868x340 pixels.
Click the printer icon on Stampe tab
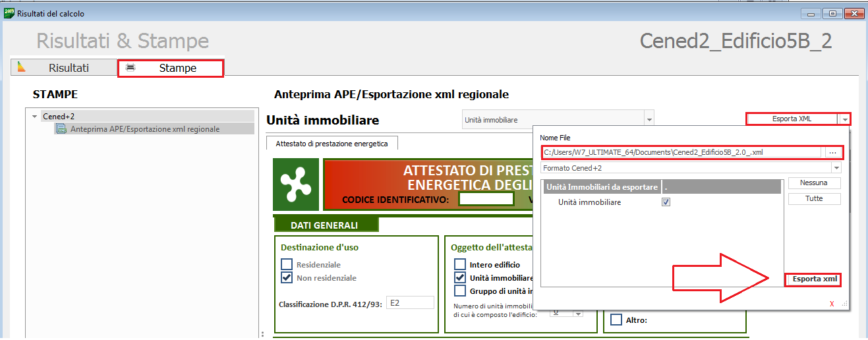click(130, 68)
